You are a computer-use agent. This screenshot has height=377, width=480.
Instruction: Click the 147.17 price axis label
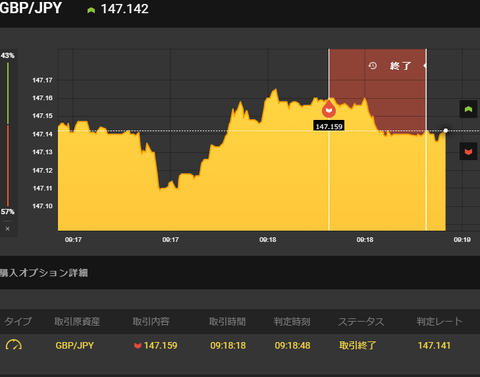tap(42, 80)
